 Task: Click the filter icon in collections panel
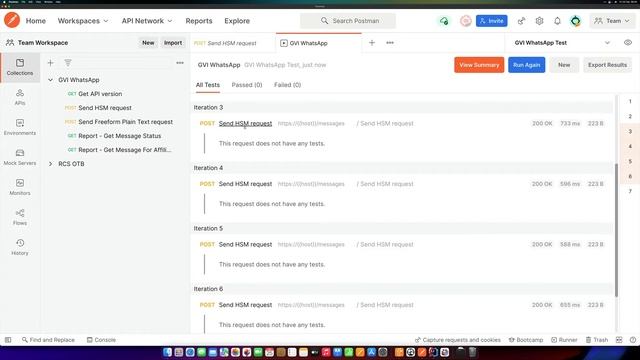tap(68, 63)
